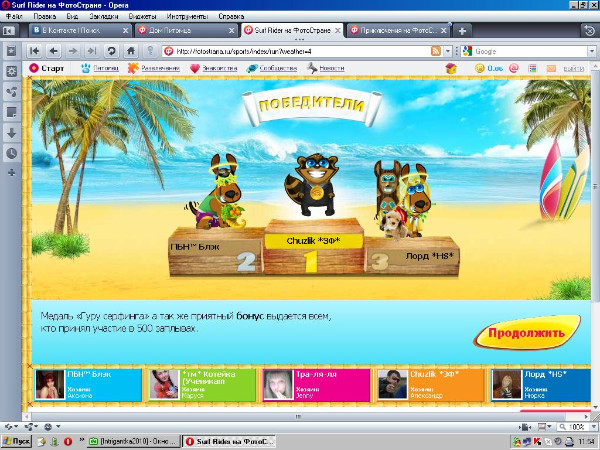Click the page address URL field
Viewport: 600px width, 450px height.
click(290, 50)
